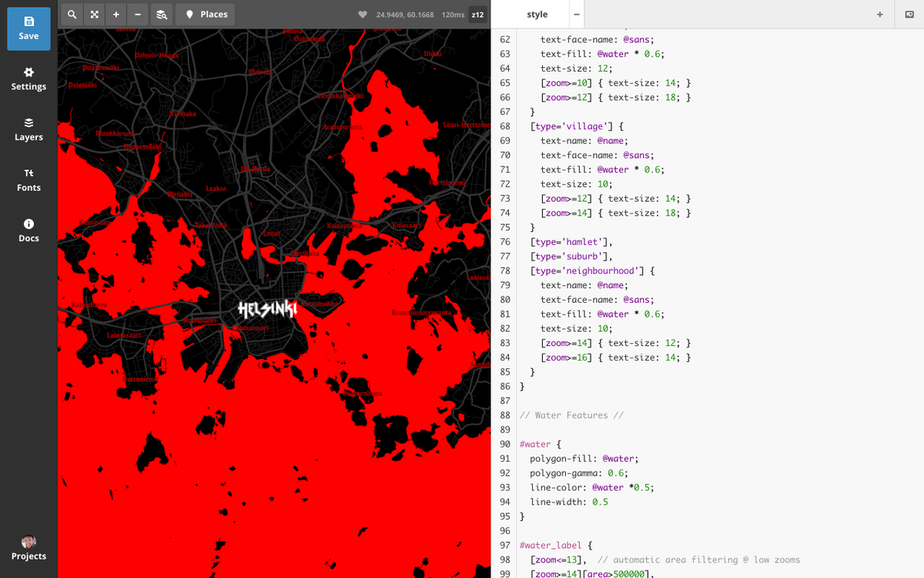Click 'polygon-fill: @water;' line
Image resolution: width=924 pixels, height=578 pixels.
pos(584,459)
